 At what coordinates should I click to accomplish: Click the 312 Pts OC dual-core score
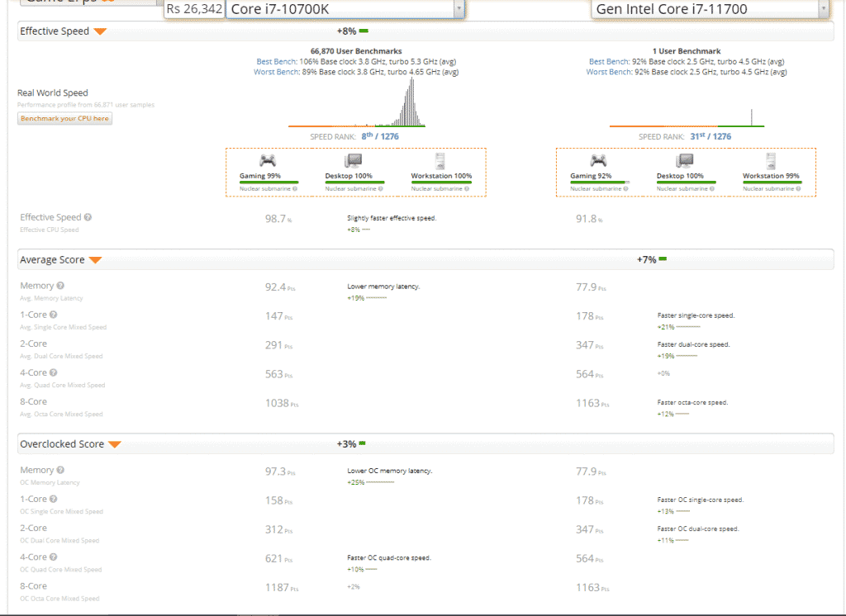pos(278,529)
